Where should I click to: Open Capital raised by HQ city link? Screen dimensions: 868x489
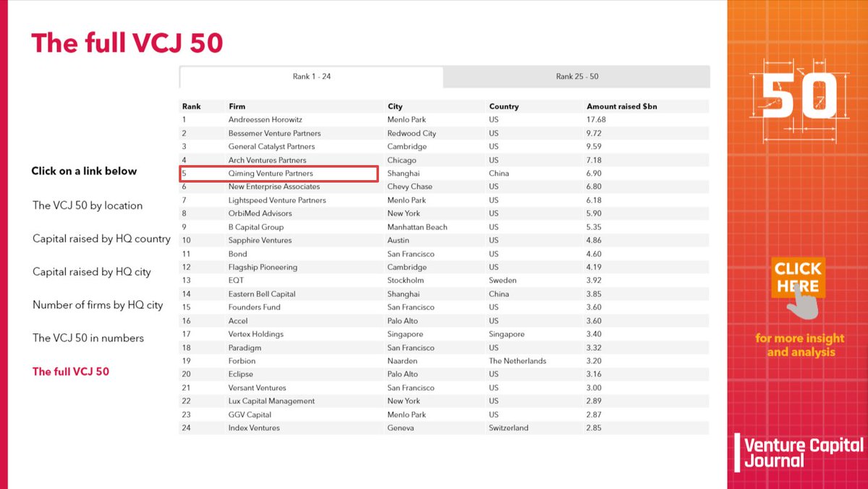[x=92, y=272]
